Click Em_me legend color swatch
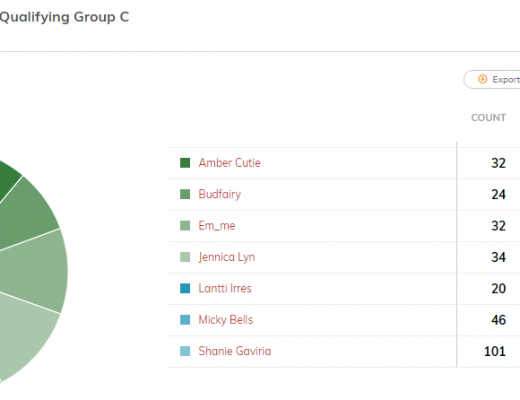Screen dimensions: 520x400 click(x=185, y=226)
